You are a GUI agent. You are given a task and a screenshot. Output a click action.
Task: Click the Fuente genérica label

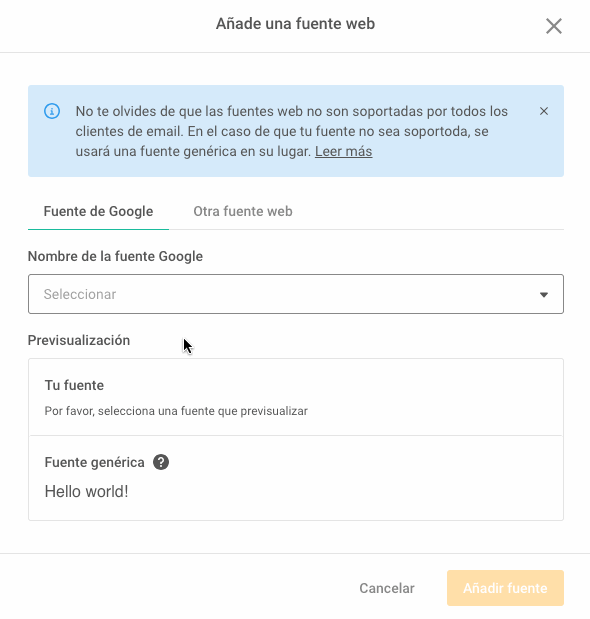click(x=94, y=462)
